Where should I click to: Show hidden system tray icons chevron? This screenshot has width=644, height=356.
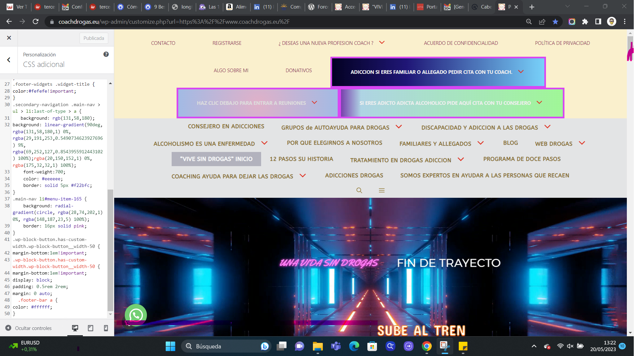(534, 346)
